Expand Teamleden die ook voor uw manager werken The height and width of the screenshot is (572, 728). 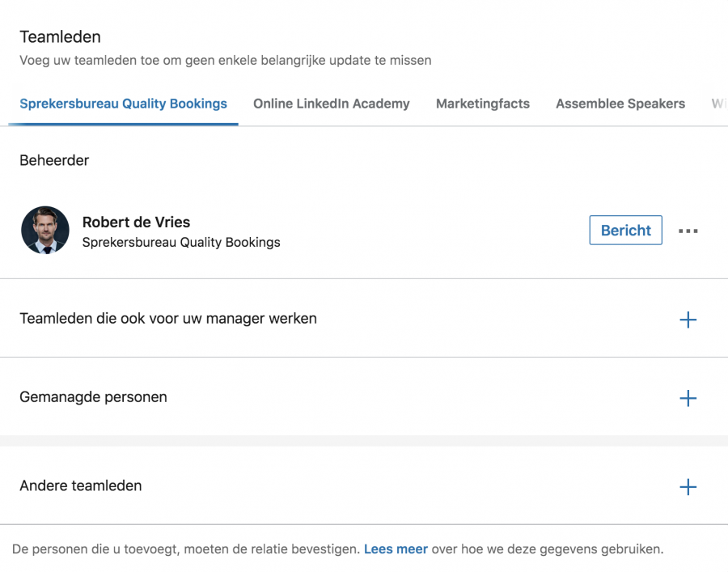click(688, 320)
